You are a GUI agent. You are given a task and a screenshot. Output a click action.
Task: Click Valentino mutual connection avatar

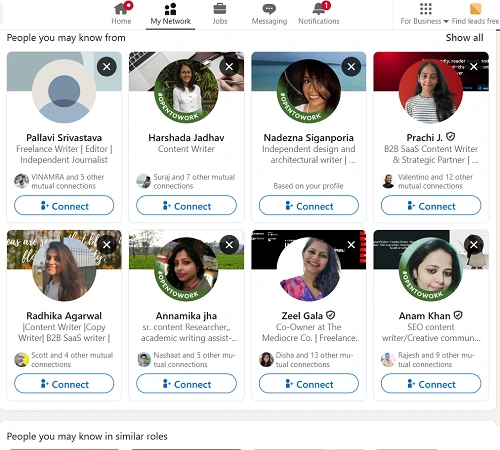coord(388,181)
